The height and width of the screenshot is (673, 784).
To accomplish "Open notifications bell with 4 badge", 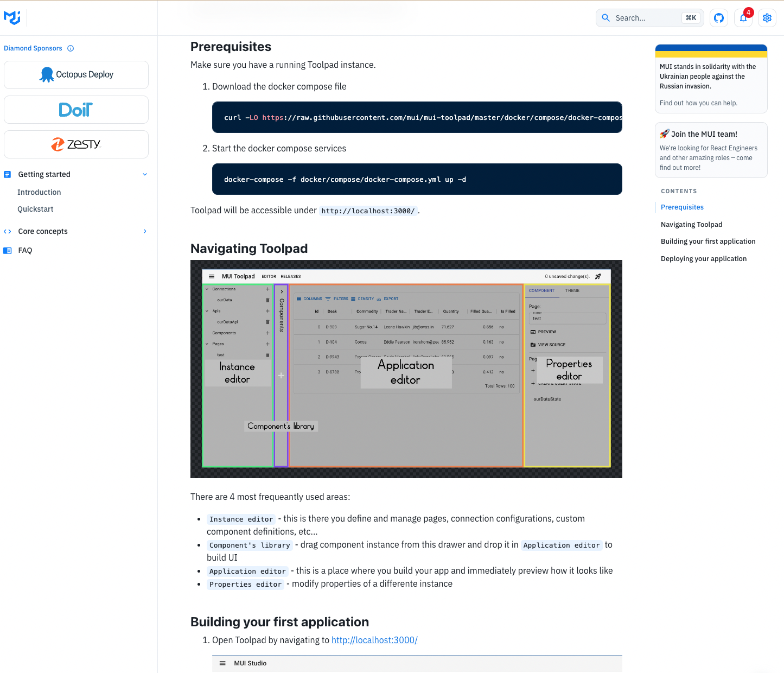I will pos(743,18).
